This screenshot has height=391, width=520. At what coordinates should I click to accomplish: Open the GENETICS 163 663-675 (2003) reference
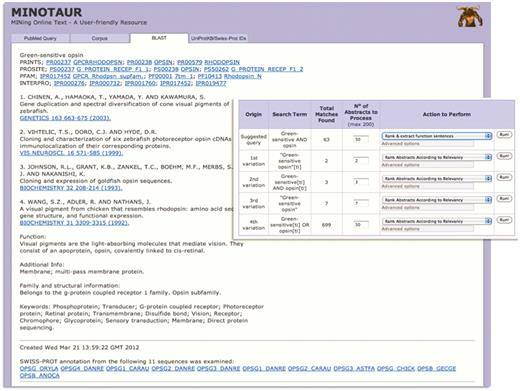[65, 118]
